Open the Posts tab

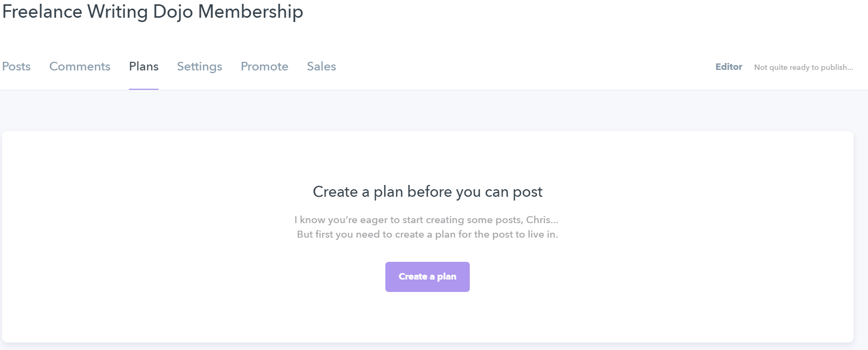tap(16, 67)
